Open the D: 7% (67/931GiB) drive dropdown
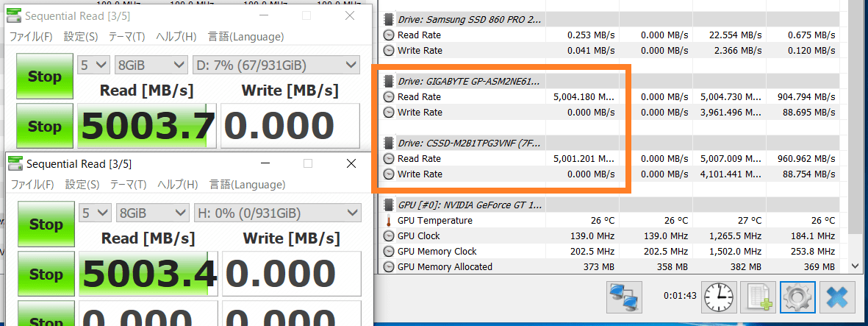 [276, 65]
